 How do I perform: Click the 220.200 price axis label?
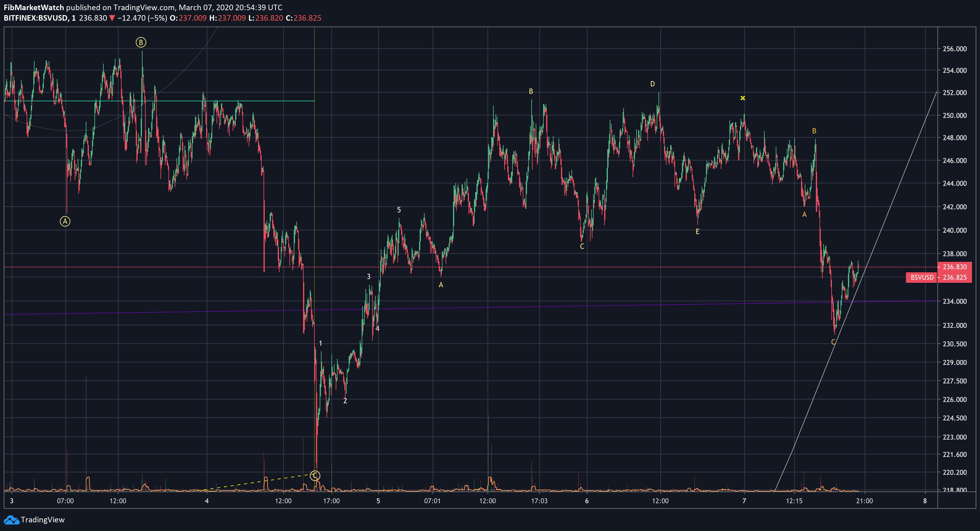(954, 472)
